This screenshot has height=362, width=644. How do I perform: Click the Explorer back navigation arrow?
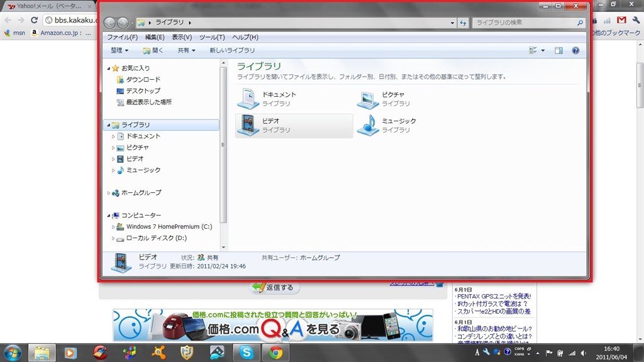[x=110, y=23]
